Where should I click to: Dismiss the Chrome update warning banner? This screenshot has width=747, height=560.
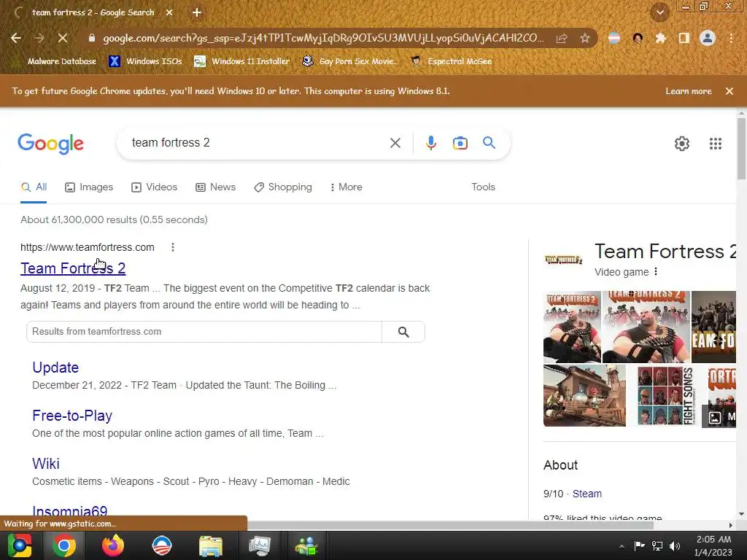pos(729,91)
